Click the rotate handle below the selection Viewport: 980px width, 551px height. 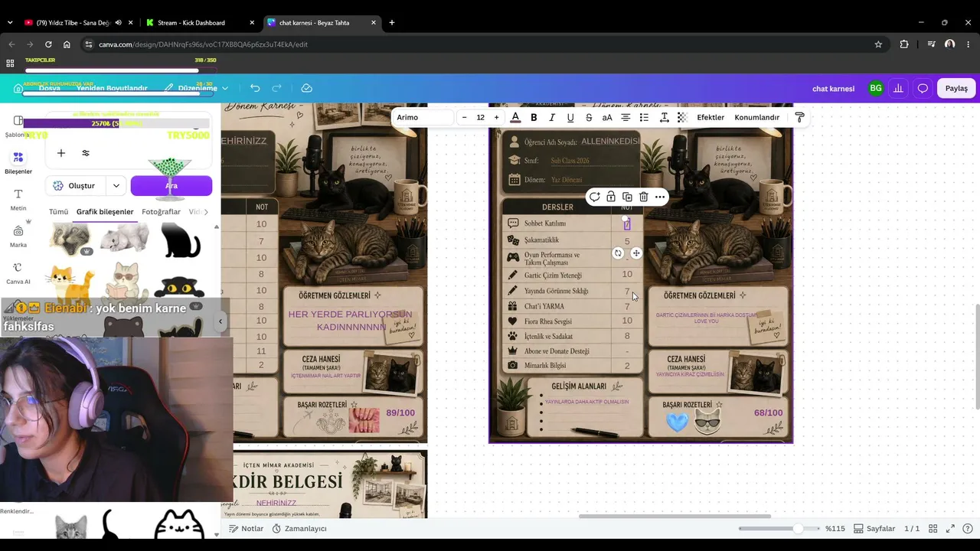click(x=618, y=253)
